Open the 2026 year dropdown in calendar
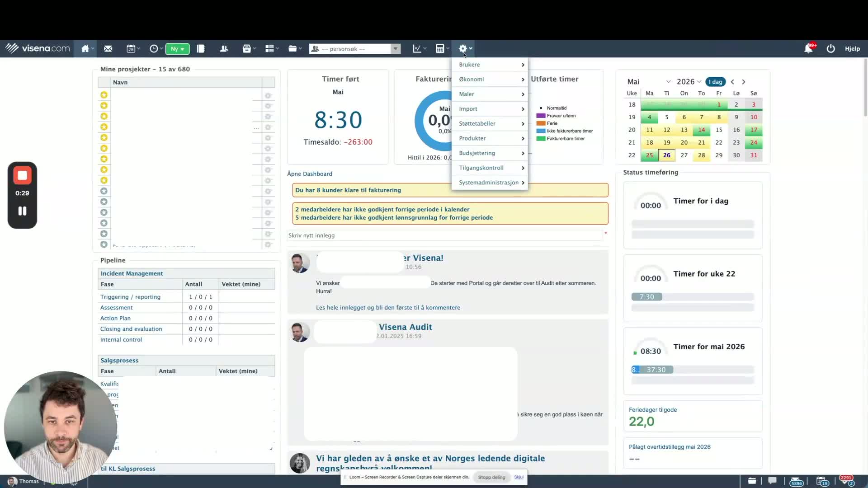The height and width of the screenshot is (488, 868). pos(689,82)
